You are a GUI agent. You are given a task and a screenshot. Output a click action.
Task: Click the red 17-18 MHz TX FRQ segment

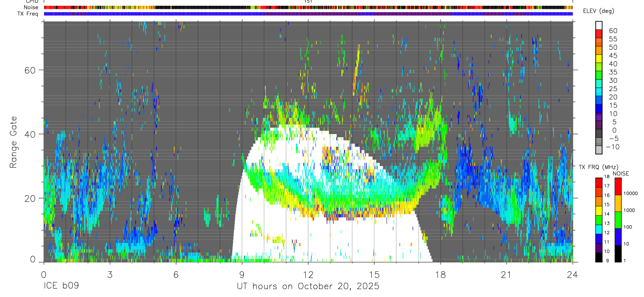(599, 182)
